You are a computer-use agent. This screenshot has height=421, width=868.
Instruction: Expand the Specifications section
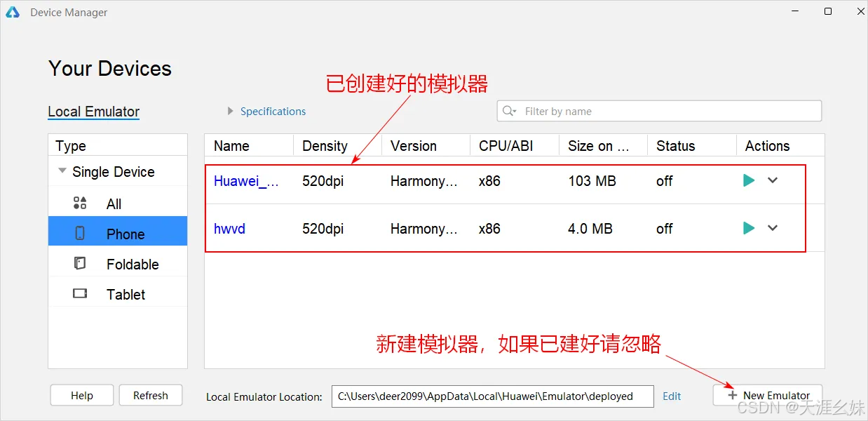[266, 111]
